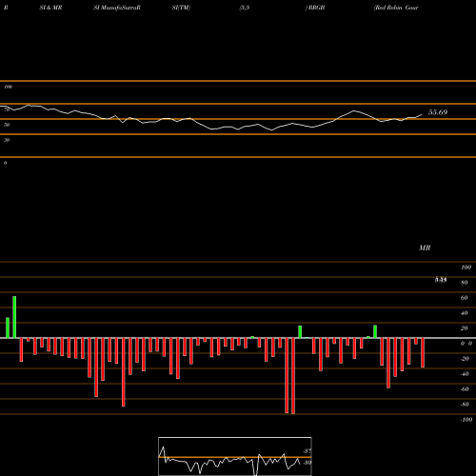Click the -40 label on the MR axis
Screen dimensions: 476x476
pos(465,374)
